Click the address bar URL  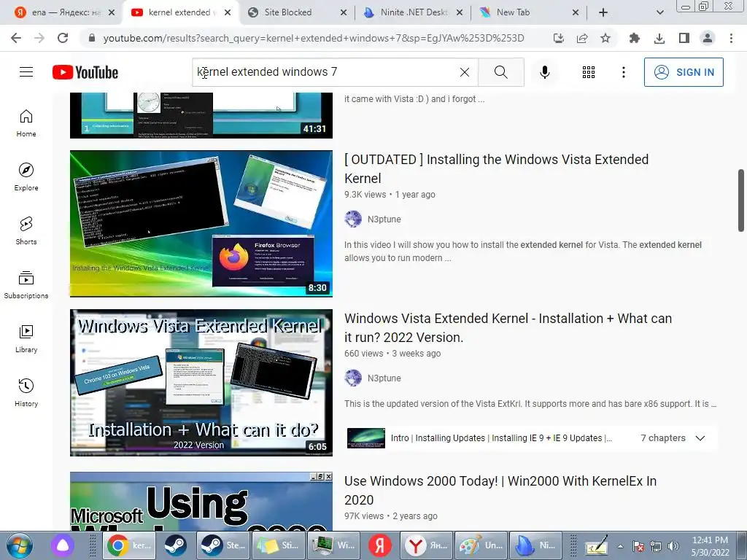(x=314, y=38)
